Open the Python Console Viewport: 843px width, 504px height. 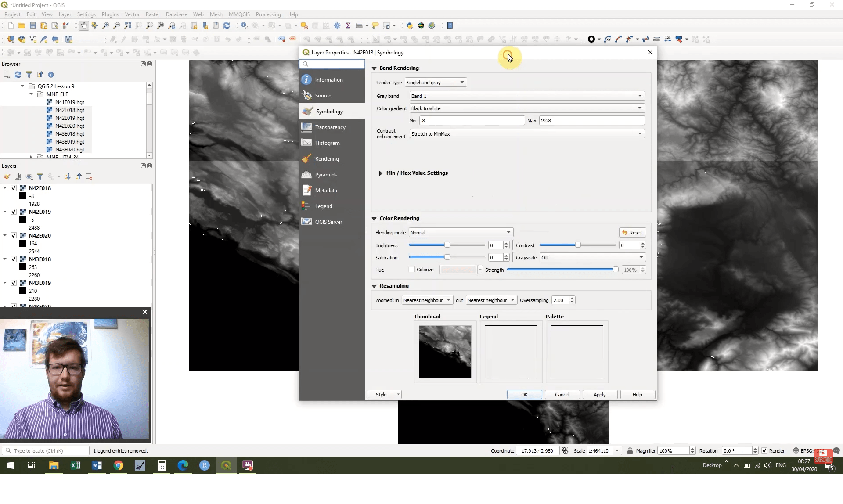coord(410,25)
